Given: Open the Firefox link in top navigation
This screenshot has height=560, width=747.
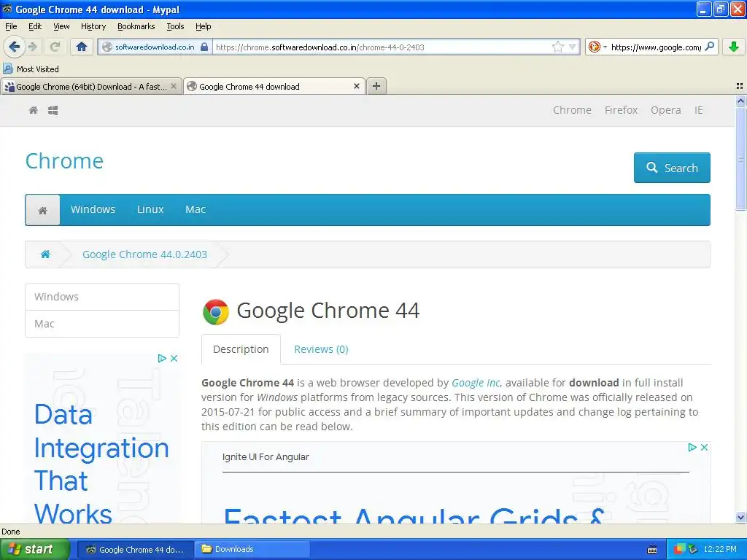Looking at the screenshot, I should [x=621, y=110].
